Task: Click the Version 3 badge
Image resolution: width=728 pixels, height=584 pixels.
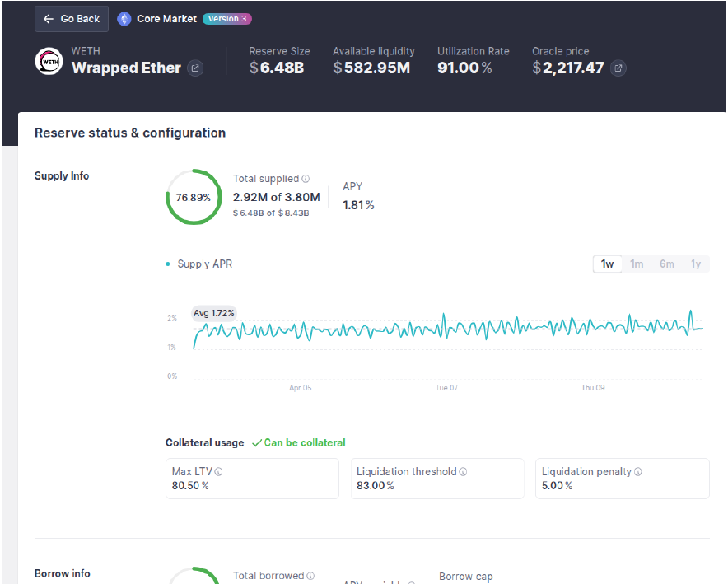Action: coord(227,19)
